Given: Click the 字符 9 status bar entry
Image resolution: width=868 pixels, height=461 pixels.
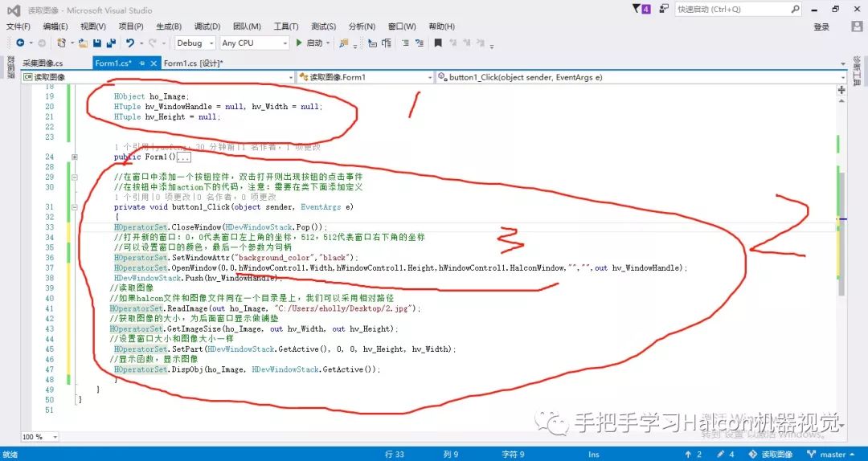Looking at the screenshot, I should [513, 455].
